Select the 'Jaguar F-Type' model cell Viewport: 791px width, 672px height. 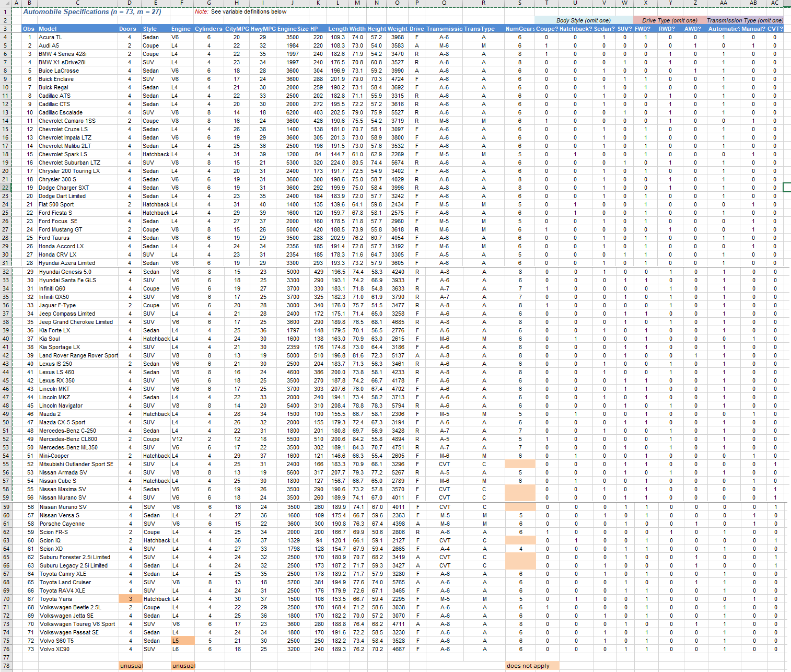click(x=78, y=305)
